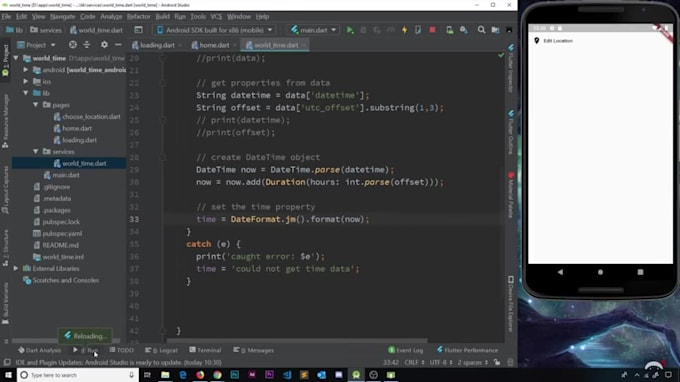Open Flutter Inspector side panel

511,68
